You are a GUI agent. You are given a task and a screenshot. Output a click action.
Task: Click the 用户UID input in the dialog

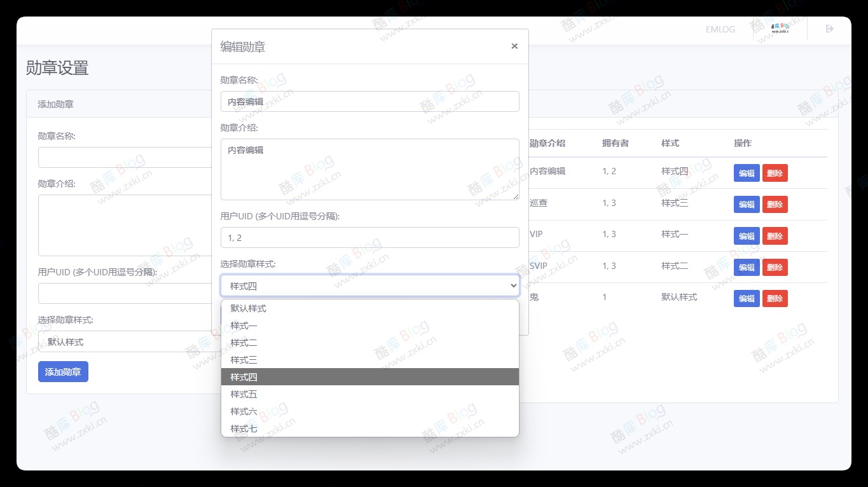[369, 237]
